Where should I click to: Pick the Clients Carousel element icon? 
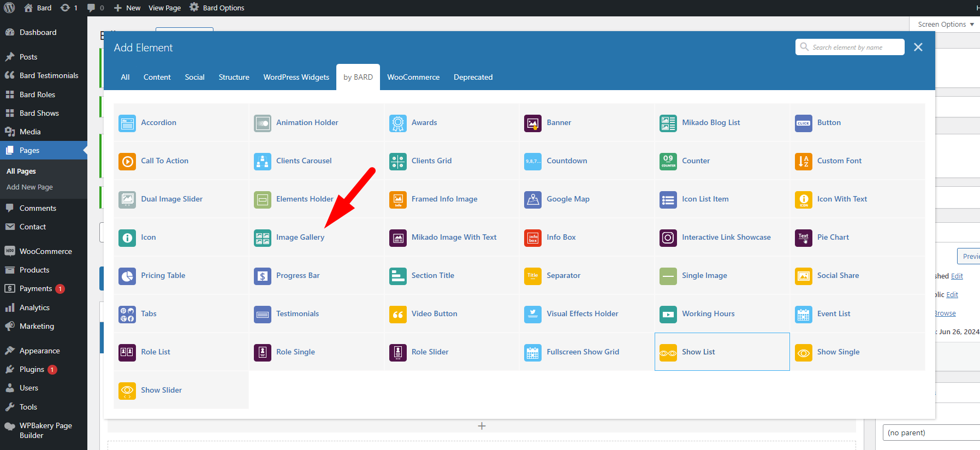pos(263,161)
